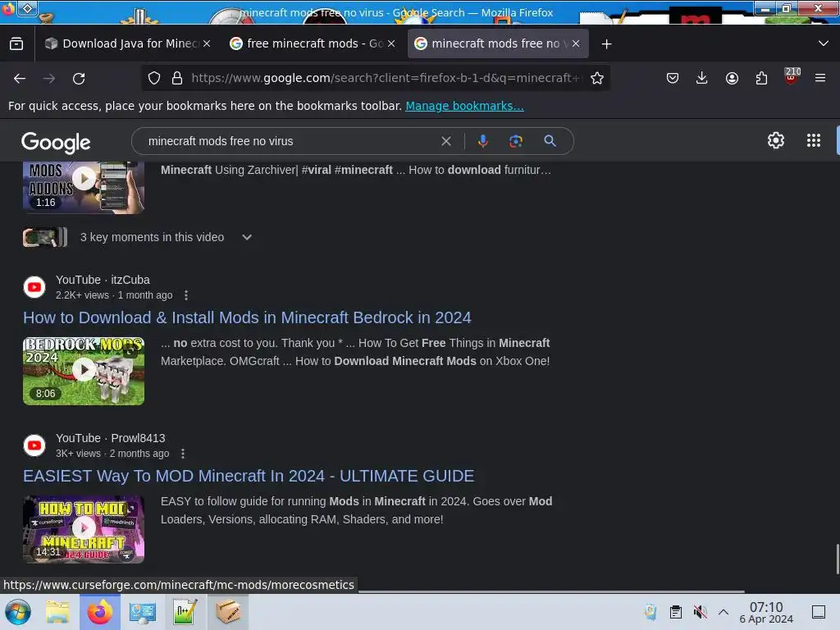
Task: Click the YouTube · Prowl8413 source text
Action: 111,438
